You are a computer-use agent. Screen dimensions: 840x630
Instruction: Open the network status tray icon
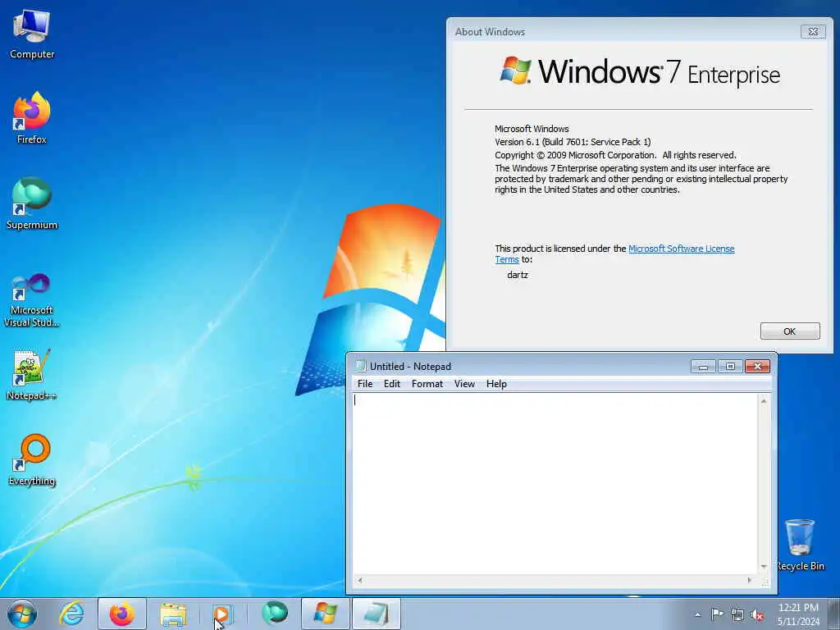point(737,614)
